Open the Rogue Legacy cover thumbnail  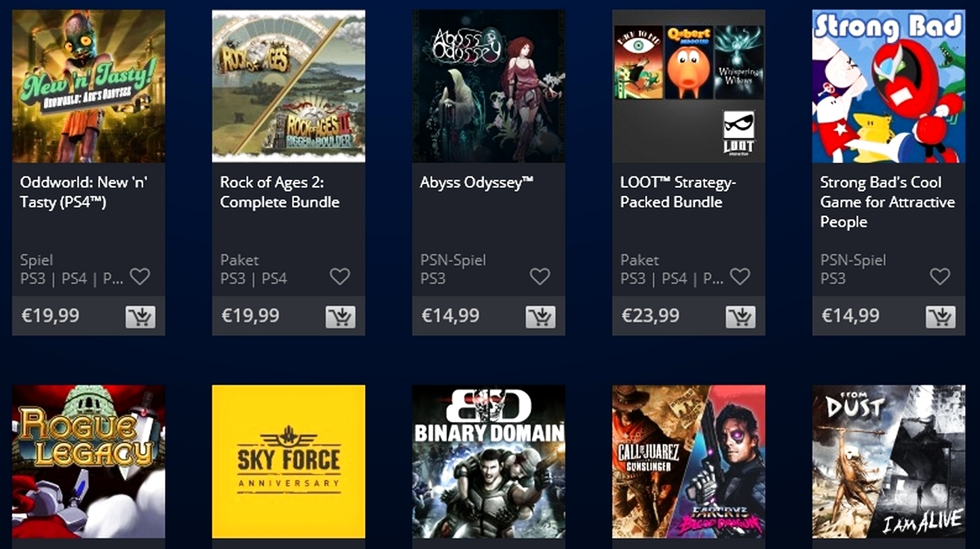pos(88,461)
